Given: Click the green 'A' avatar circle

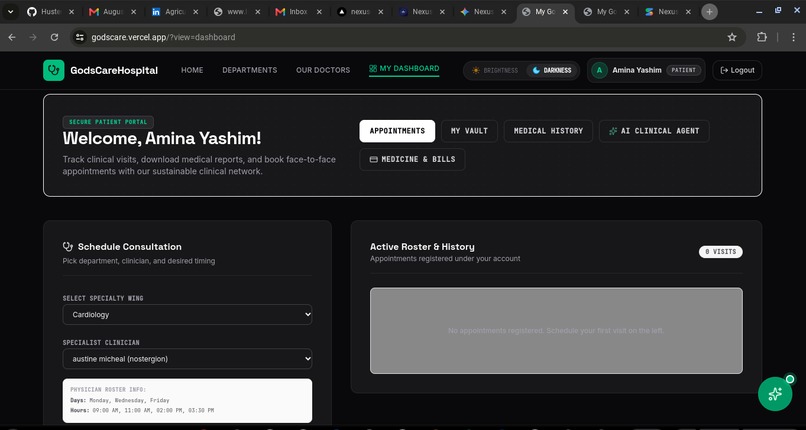Looking at the screenshot, I should pyautogui.click(x=599, y=70).
